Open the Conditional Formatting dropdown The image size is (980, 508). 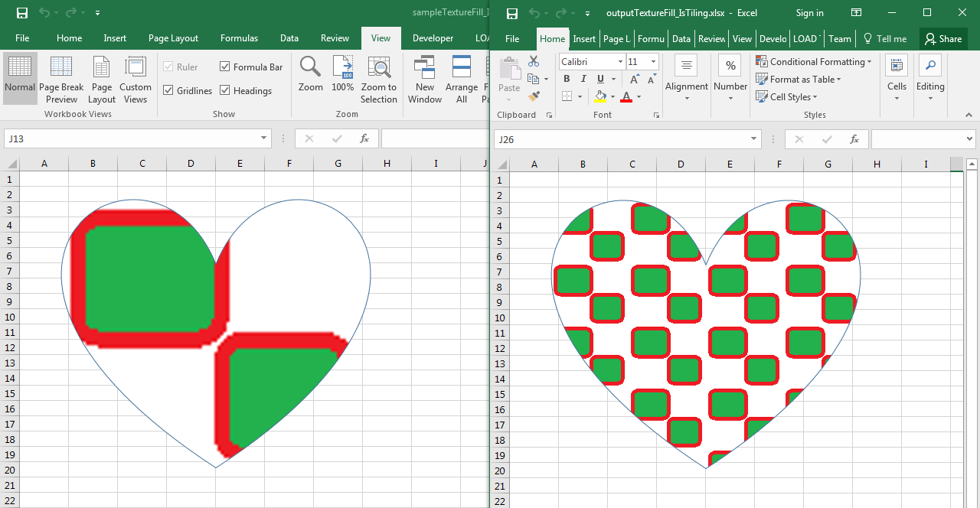(813, 61)
